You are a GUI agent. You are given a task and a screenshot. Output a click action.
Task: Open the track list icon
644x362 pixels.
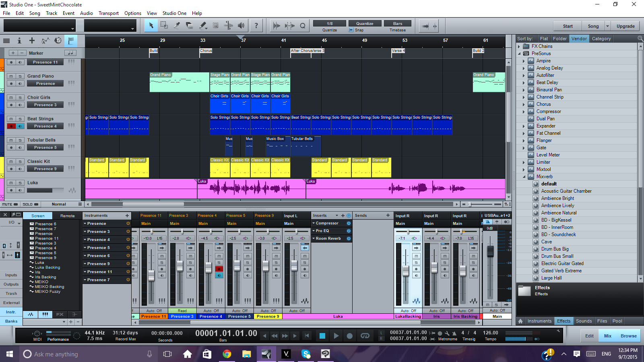click(x=6, y=41)
